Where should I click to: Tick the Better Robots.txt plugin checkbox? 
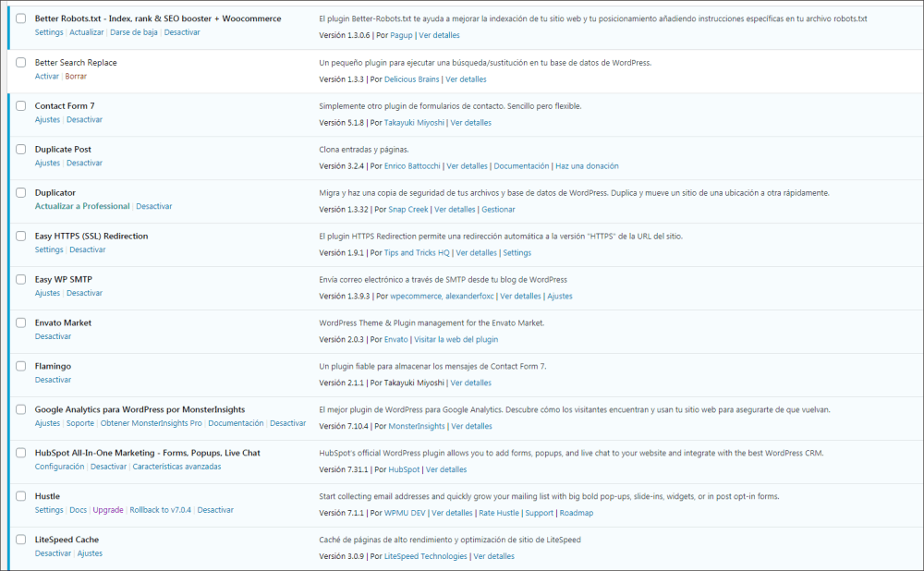click(x=20, y=18)
